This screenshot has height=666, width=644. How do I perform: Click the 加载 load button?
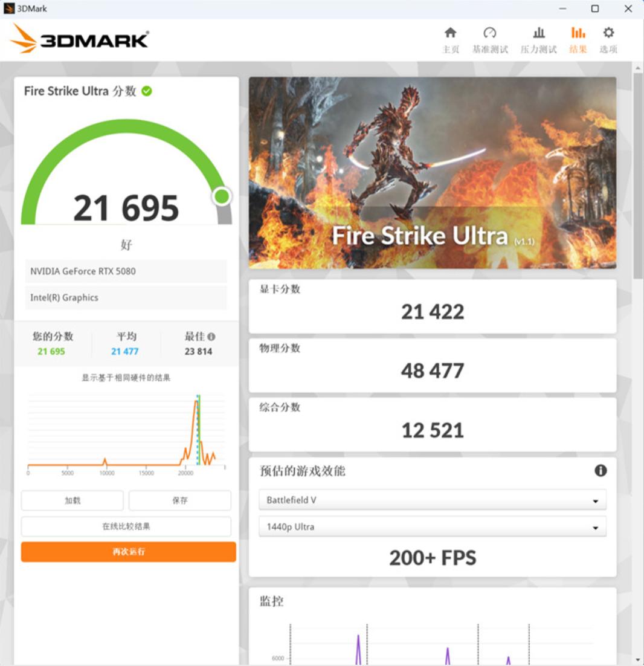(x=72, y=500)
